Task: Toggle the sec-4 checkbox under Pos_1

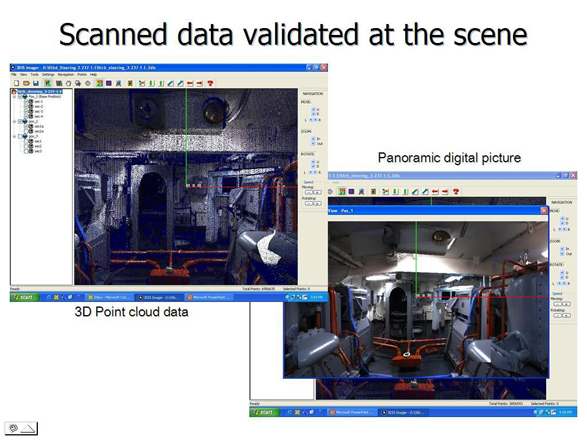Action: [x=26, y=116]
